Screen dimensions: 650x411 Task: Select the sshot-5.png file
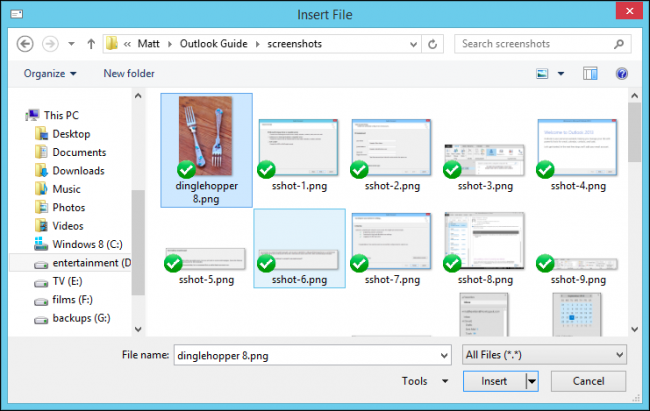206,265
